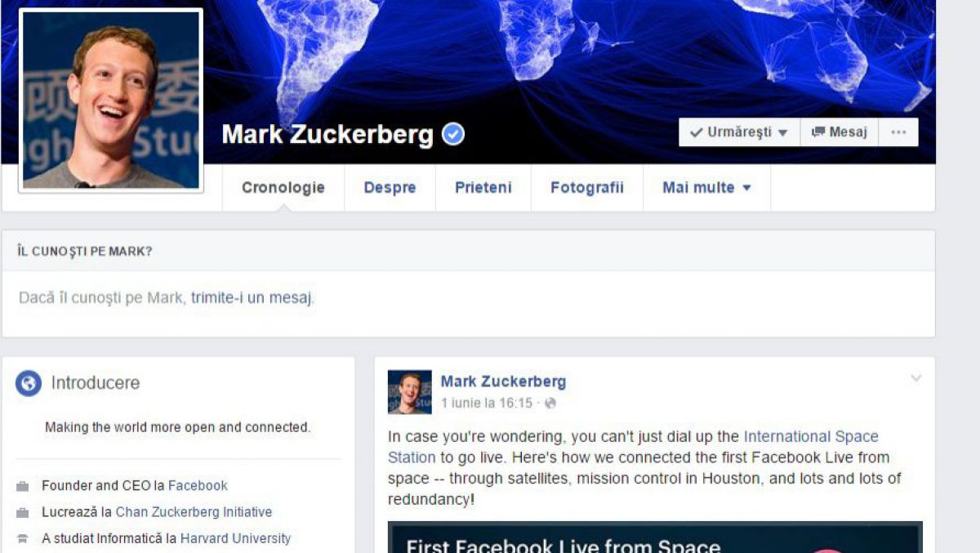Image resolution: width=980 pixels, height=553 pixels.
Task: Click the globe icon next to Introducere
Action: (x=29, y=383)
